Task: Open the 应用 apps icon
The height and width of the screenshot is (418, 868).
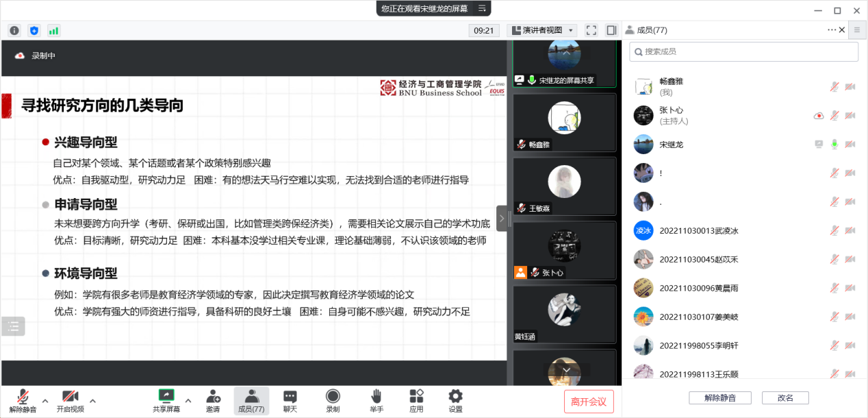Action: [416, 400]
